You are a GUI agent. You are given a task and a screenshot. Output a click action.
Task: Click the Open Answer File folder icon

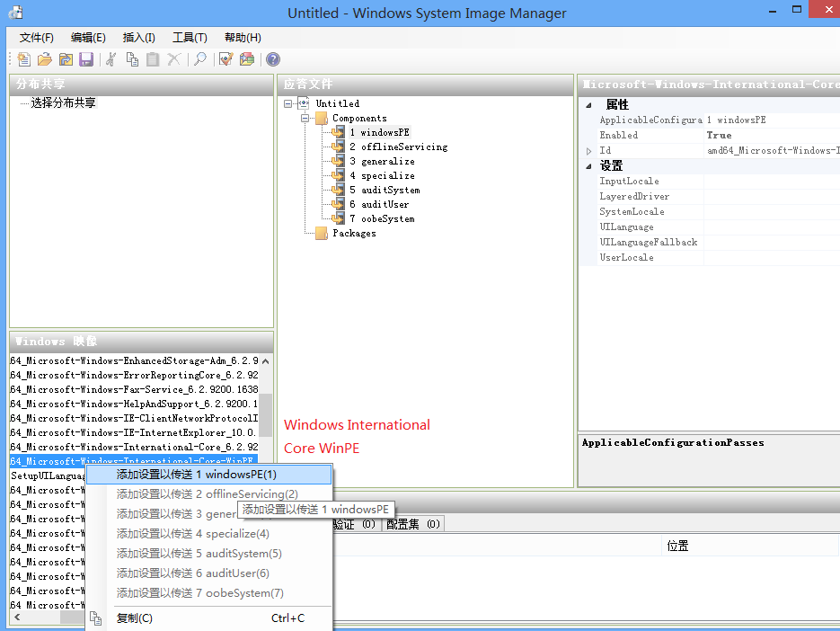click(45, 59)
